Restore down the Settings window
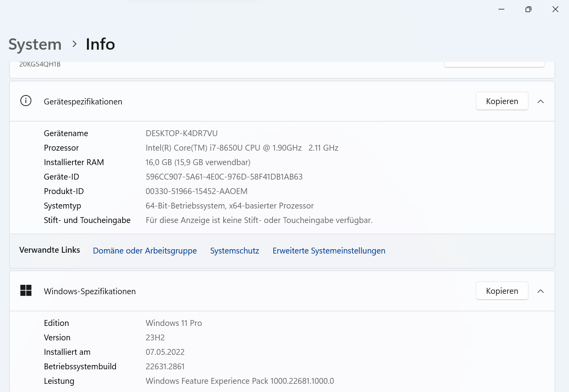This screenshot has width=569, height=392. point(528,9)
